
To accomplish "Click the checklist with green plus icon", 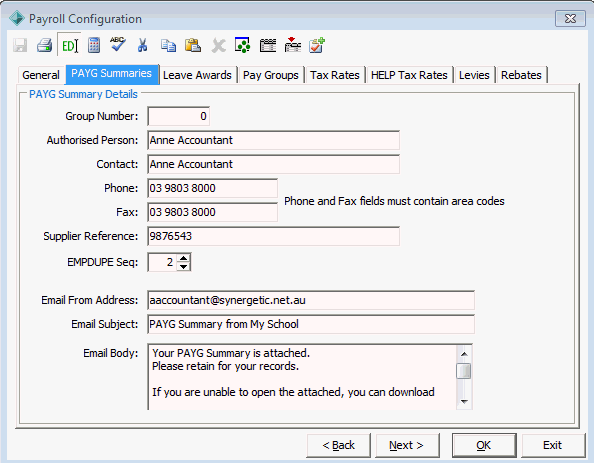I will pyautogui.click(x=317, y=45).
